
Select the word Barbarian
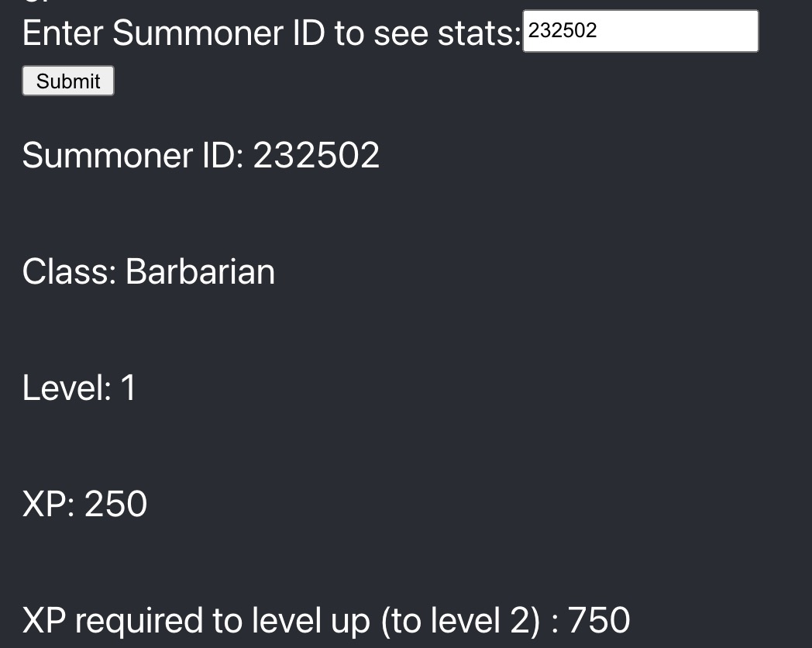201,271
